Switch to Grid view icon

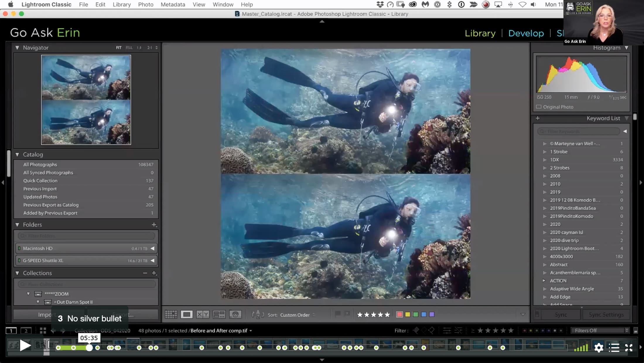click(x=171, y=315)
